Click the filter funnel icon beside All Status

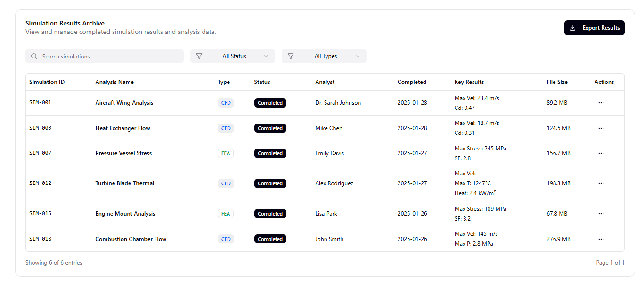pyautogui.click(x=199, y=56)
